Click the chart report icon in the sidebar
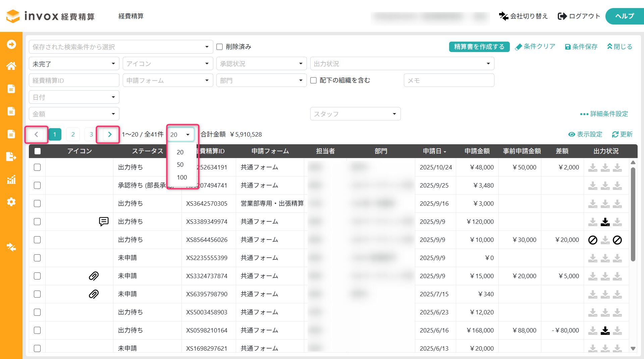 [x=11, y=179]
